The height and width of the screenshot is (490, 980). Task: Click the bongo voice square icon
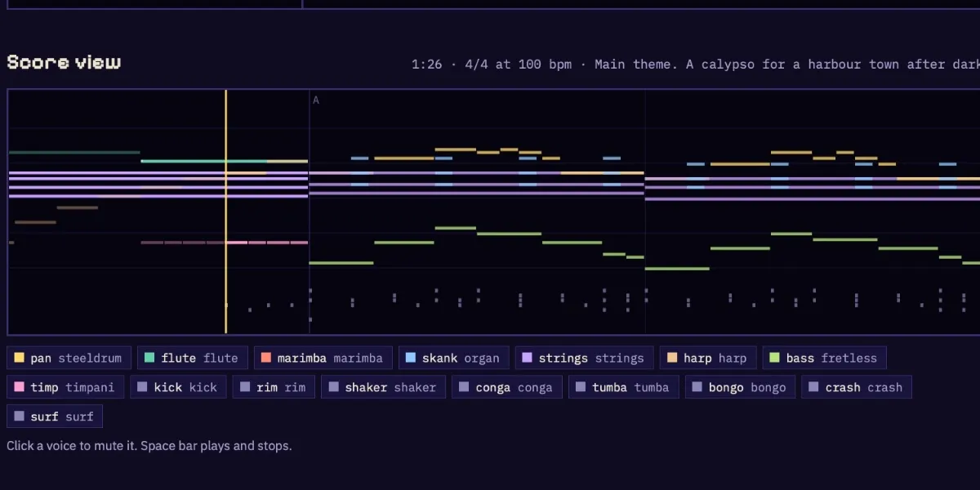tap(697, 387)
